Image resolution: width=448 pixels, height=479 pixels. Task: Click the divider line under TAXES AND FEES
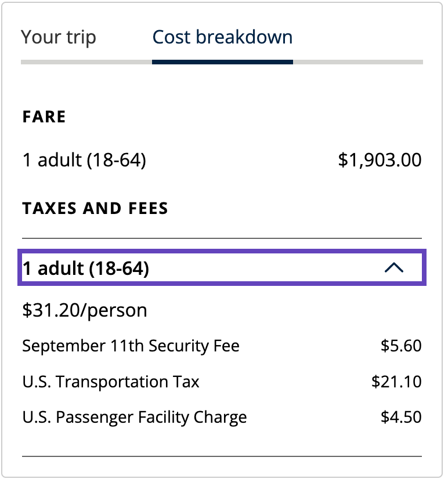tap(222, 238)
